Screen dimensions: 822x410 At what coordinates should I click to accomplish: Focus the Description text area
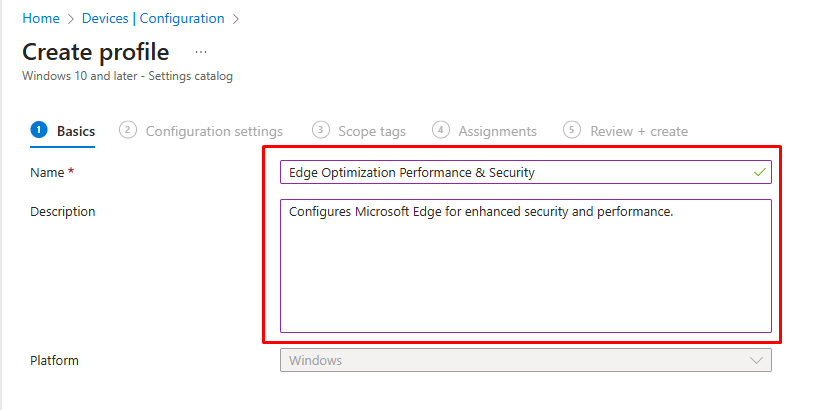coord(525,266)
